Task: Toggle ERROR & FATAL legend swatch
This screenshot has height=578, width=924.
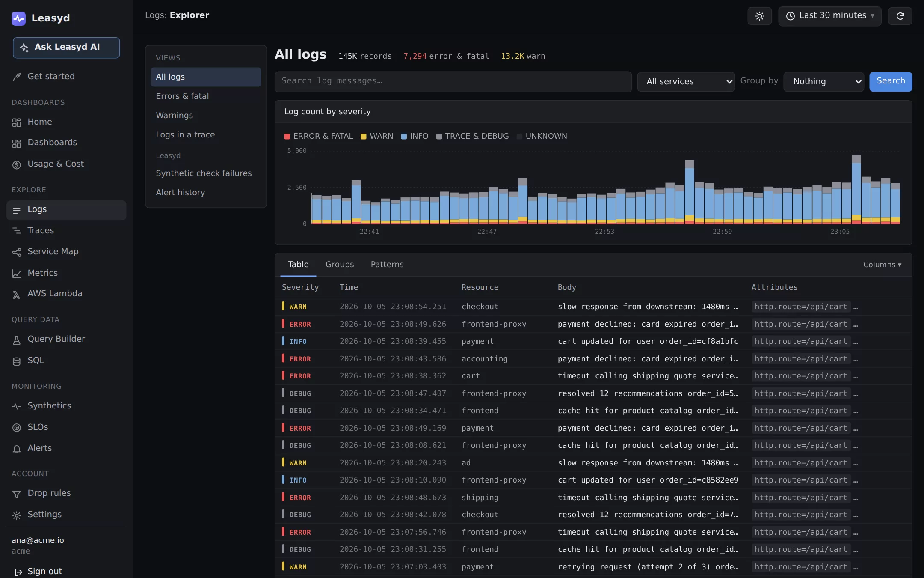Action: point(287,137)
